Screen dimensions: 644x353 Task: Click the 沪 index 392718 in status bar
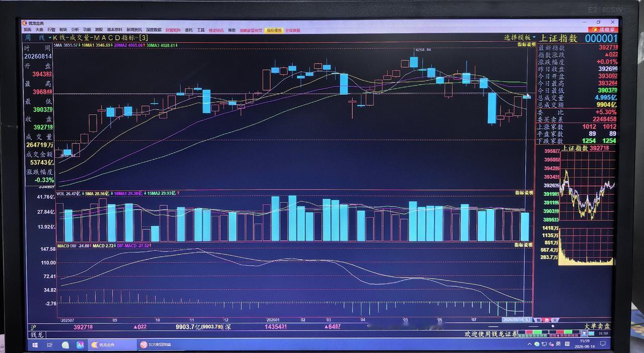tap(83, 327)
